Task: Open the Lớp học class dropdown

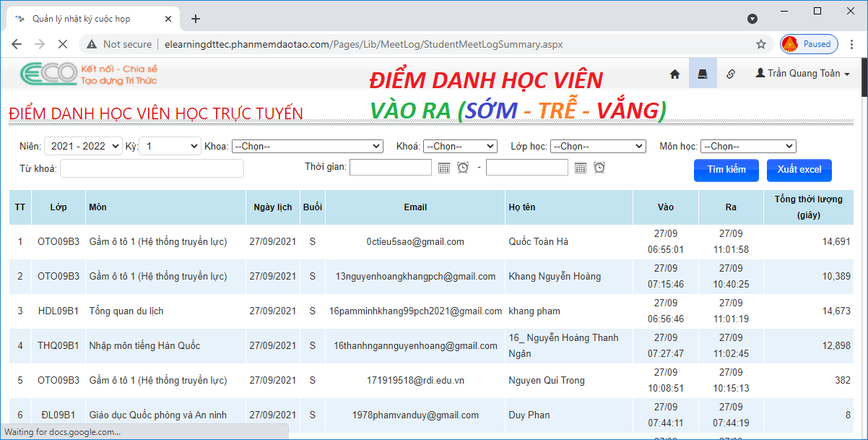Action: click(x=597, y=147)
